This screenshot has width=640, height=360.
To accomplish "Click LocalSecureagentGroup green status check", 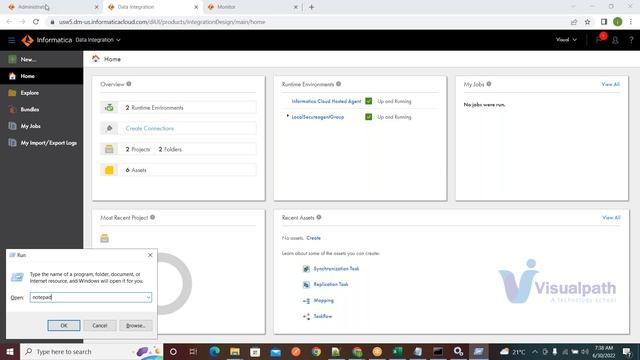I will [x=369, y=117].
